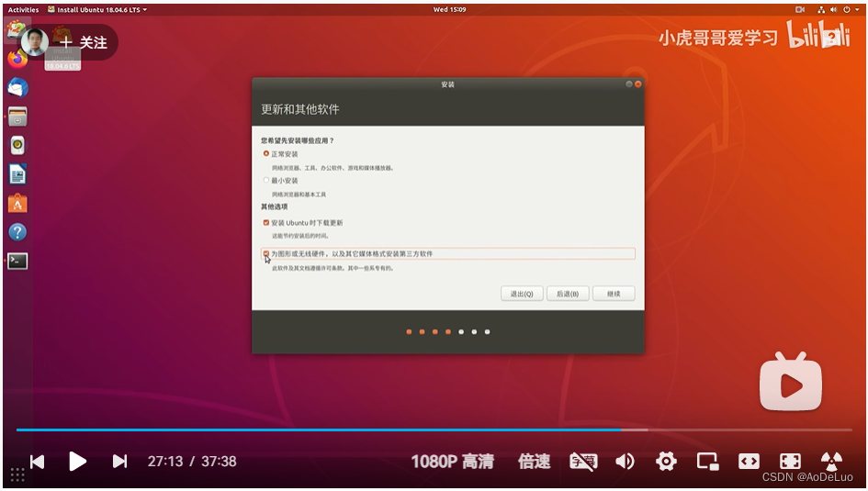This screenshot has height=491, width=868.
Task: Show applications grid at dock bottom
Action: [x=17, y=474]
